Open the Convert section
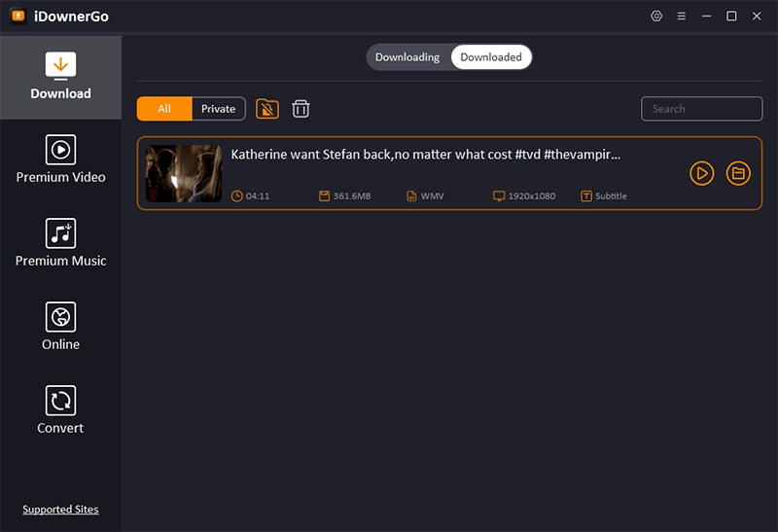The width and height of the screenshot is (778, 532). tap(60, 410)
